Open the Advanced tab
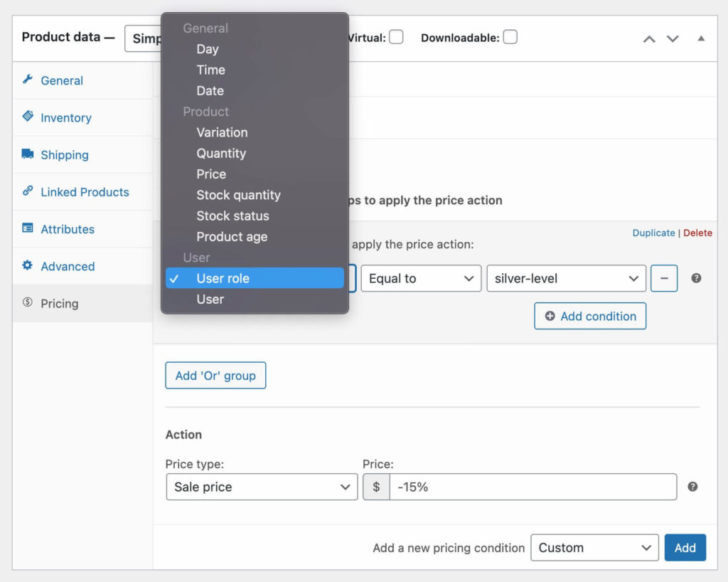The height and width of the screenshot is (582, 728). click(82, 266)
